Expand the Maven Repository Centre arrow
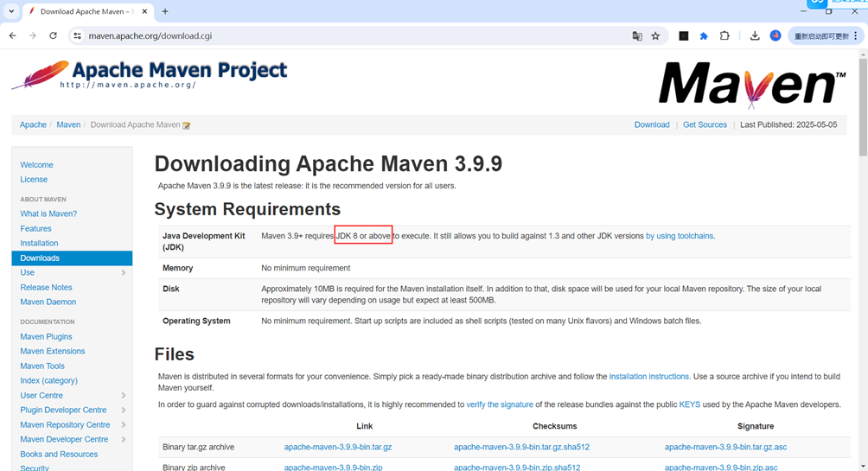 coord(124,425)
